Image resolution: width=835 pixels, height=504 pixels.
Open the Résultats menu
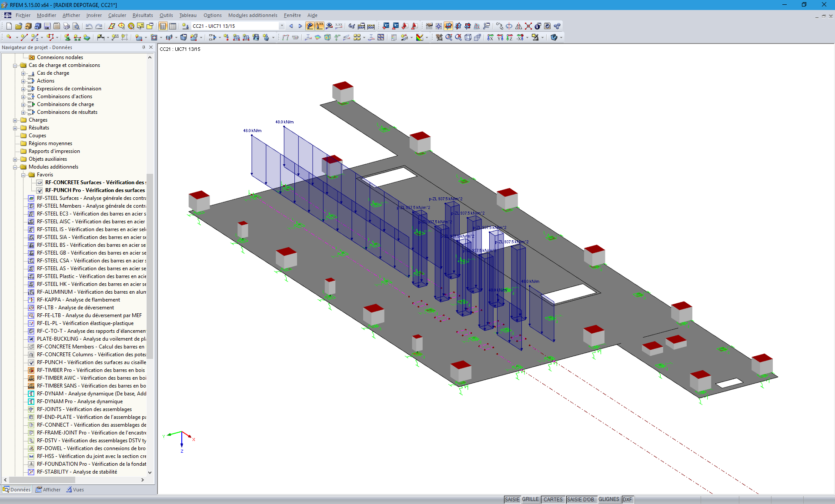142,15
